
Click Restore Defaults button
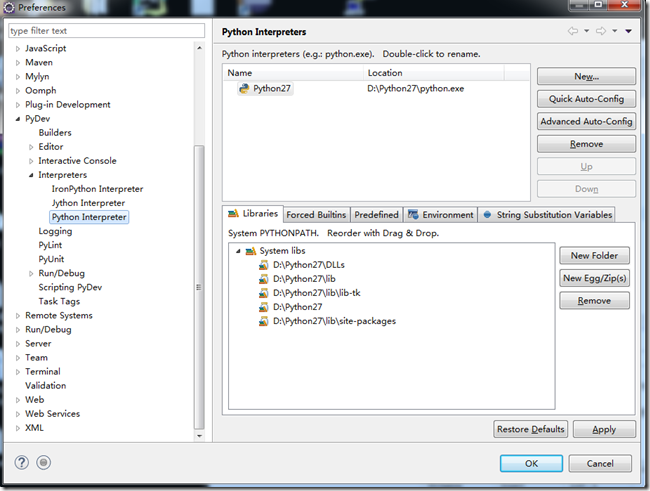coord(531,429)
